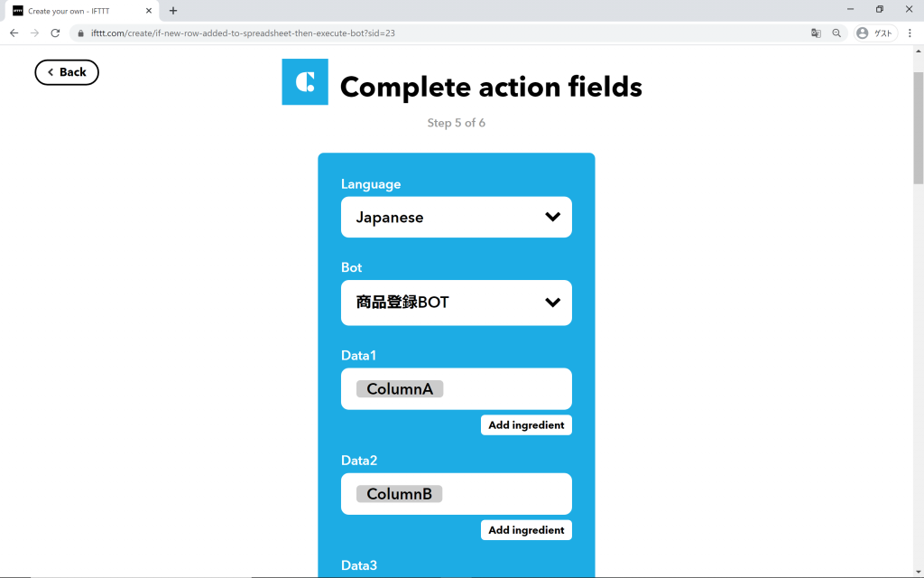Viewport: 924px width, 578px height.
Task: Click the Data2 input field
Action: coord(456,494)
